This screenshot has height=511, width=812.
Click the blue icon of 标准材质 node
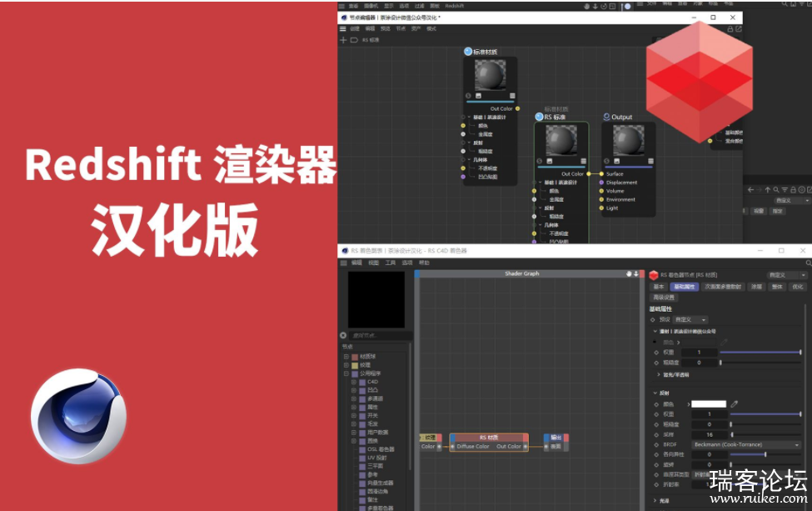click(468, 52)
